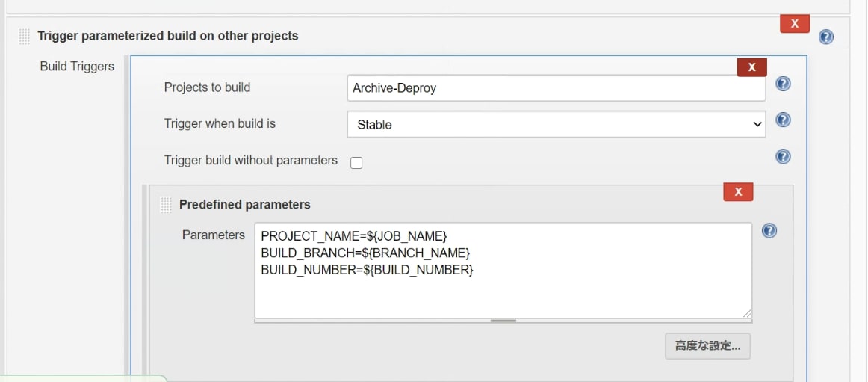Show help for the Parameters field

point(769,231)
